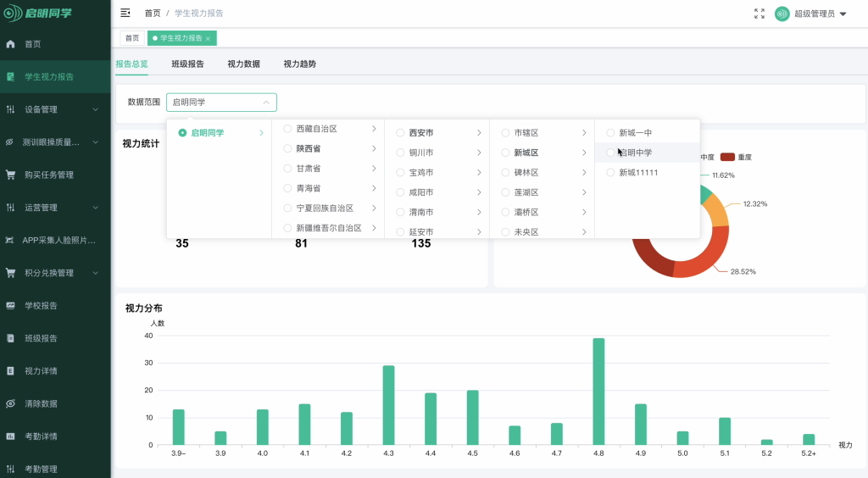Screen dimensions: 868x478
Task: Select the 新城一中 radio button
Action: pos(610,133)
